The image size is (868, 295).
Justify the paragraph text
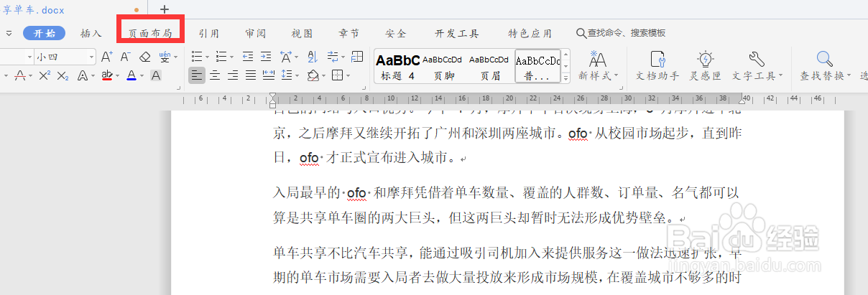[x=251, y=75]
